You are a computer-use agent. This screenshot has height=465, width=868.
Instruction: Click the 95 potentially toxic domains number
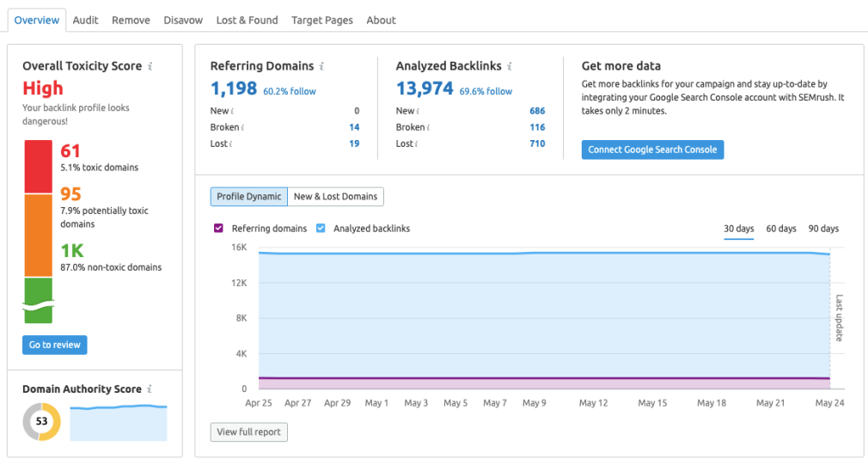tap(70, 194)
